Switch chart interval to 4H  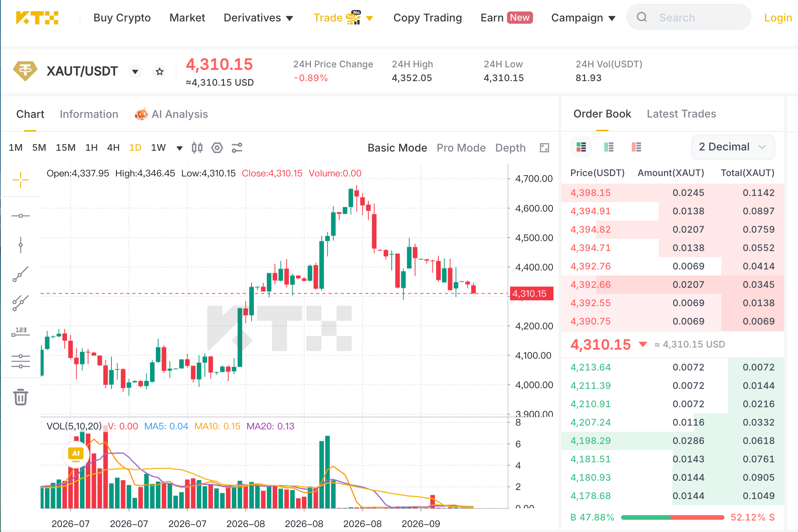(x=113, y=148)
